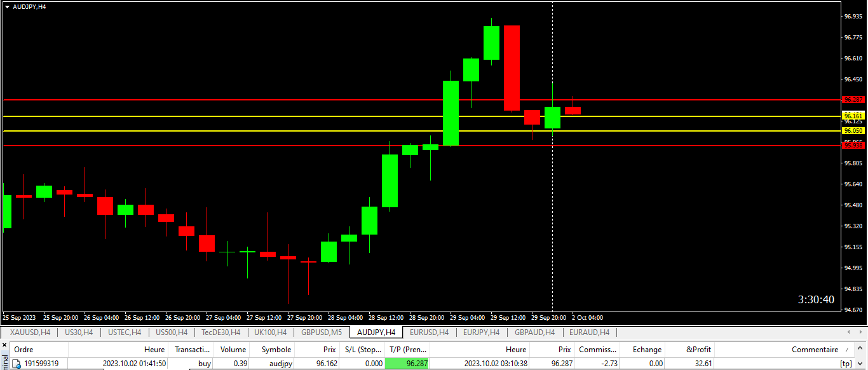Click the 96.935 price scale value
This screenshot has width=868, height=370.
853,17
